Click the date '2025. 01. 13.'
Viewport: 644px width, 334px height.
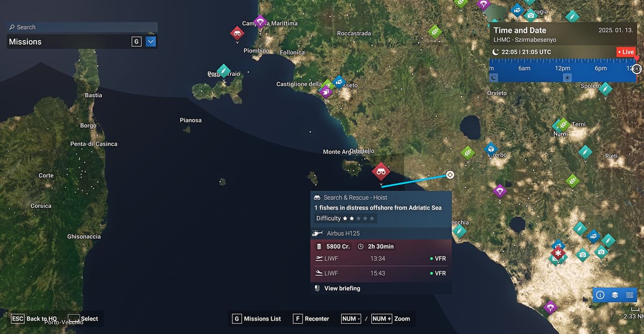point(617,31)
